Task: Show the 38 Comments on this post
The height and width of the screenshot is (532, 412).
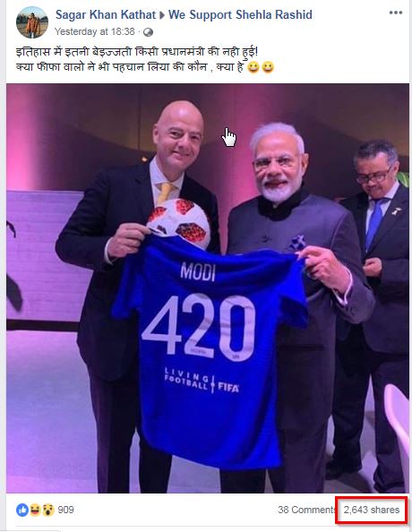Action: [306, 510]
